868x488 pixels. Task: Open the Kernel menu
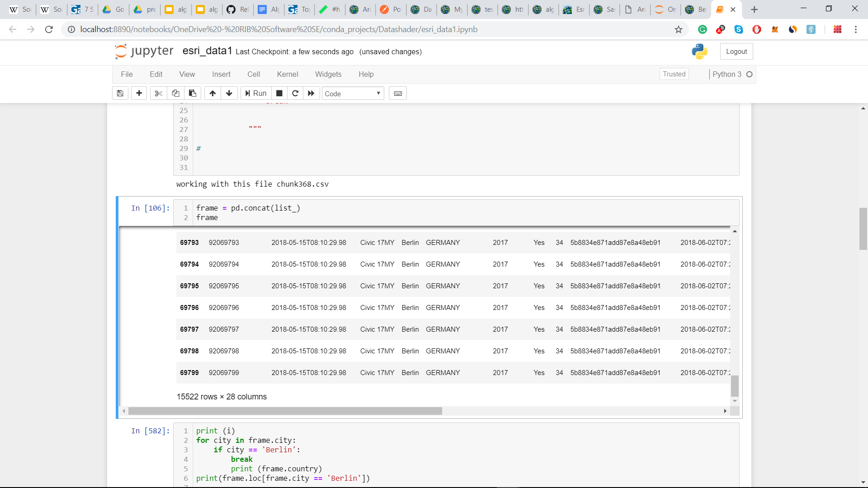[288, 74]
